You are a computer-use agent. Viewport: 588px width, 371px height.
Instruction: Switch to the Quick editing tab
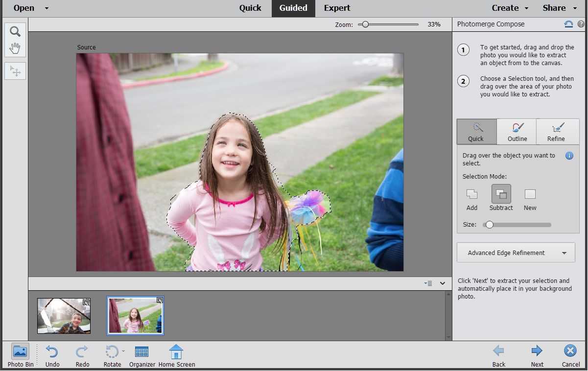pyautogui.click(x=250, y=8)
